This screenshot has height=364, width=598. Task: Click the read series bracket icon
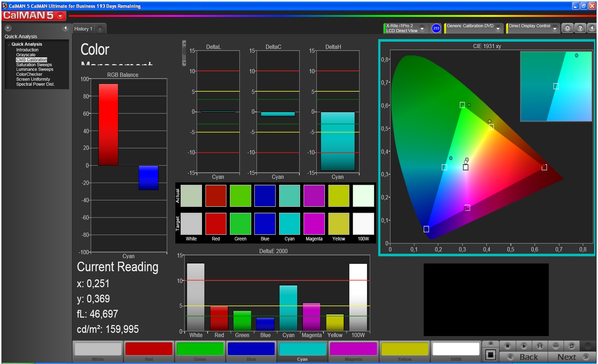pos(540,346)
